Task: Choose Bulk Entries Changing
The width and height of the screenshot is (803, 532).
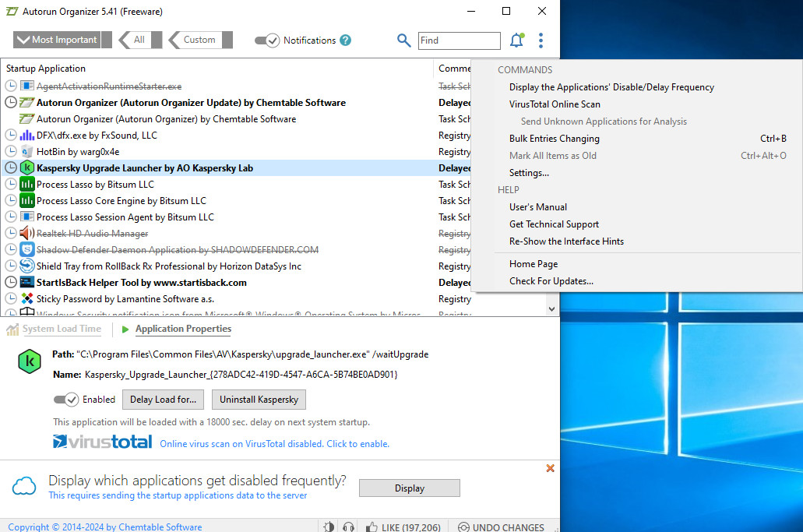Action: point(554,138)
